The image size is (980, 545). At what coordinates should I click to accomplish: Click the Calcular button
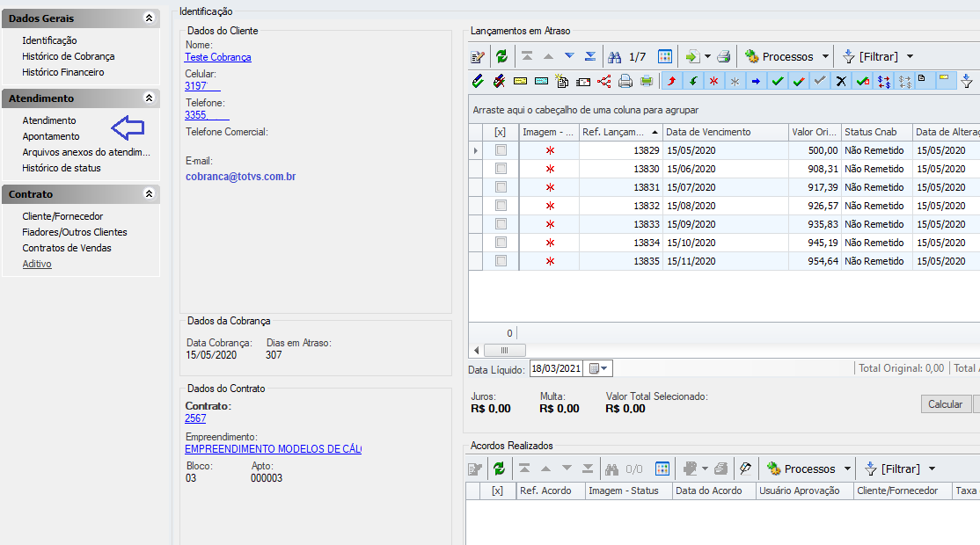pos(945,403)
